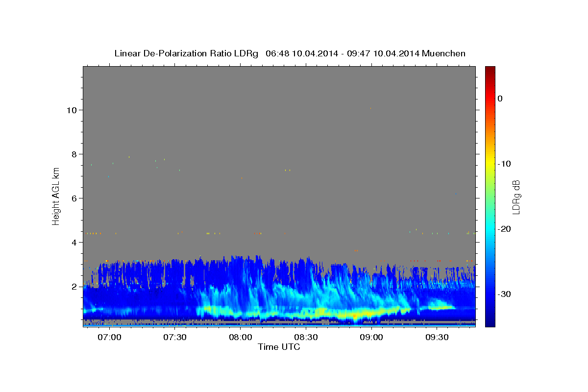Click the start time '06:48 10.04.2014' in title

(302, 53)
